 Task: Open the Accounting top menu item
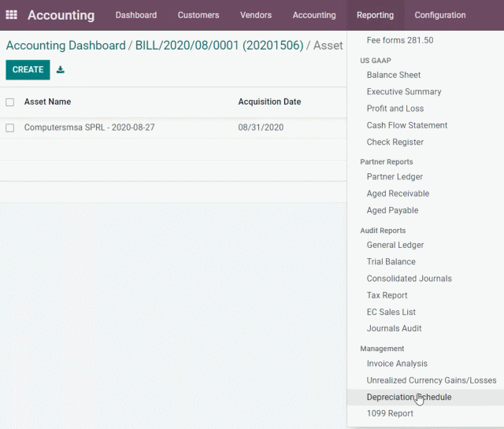pyautogui.click(x=314, y=15)
